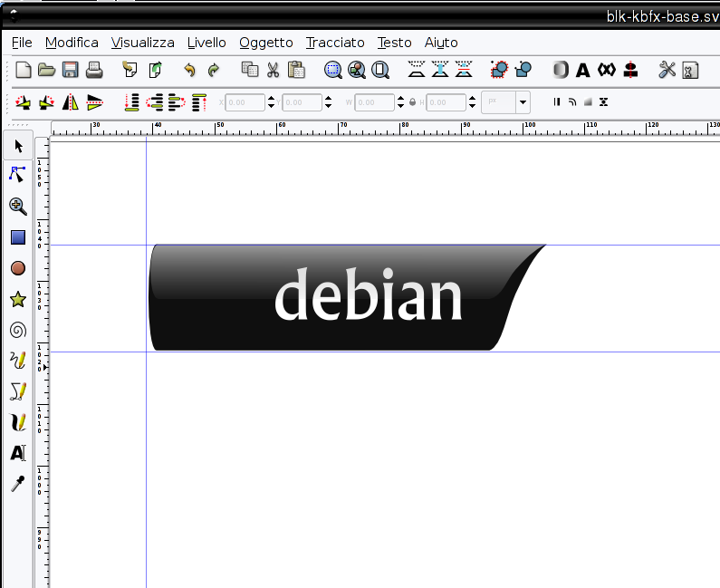The height and width of the screenshot is (588, 720).
Task: Lower selection to bottom icon
Action: point(131,102)
